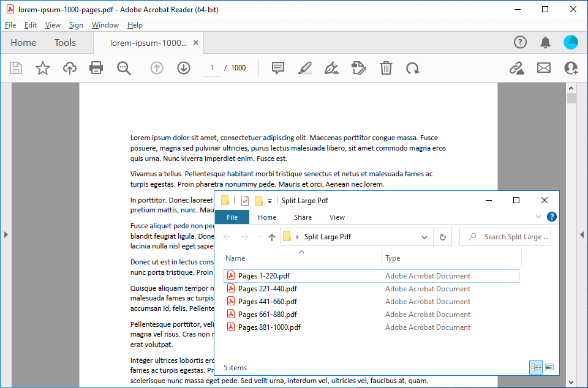
Task: Collapse the Explorer ribbon chevron
Action: (538, 217)
